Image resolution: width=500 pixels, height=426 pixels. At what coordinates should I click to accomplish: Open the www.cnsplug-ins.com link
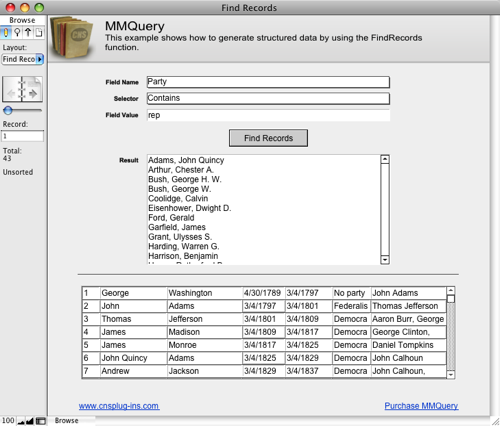tap(119, 406)
